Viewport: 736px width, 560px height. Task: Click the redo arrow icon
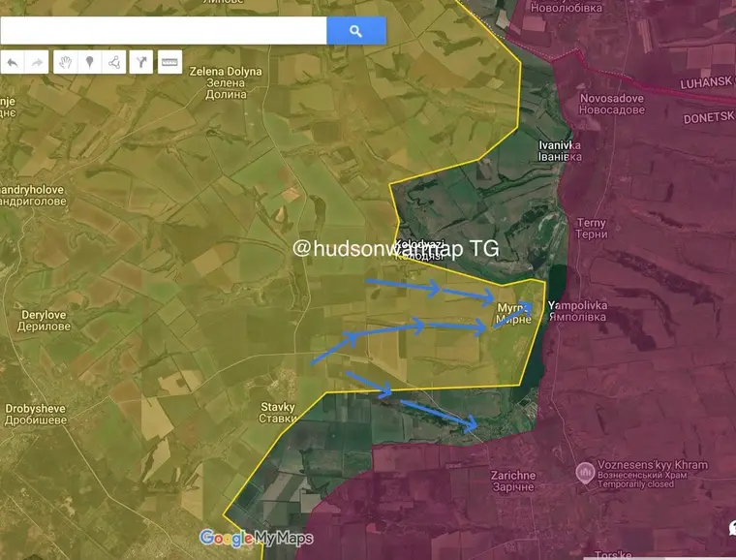click(x=37, y=62)
